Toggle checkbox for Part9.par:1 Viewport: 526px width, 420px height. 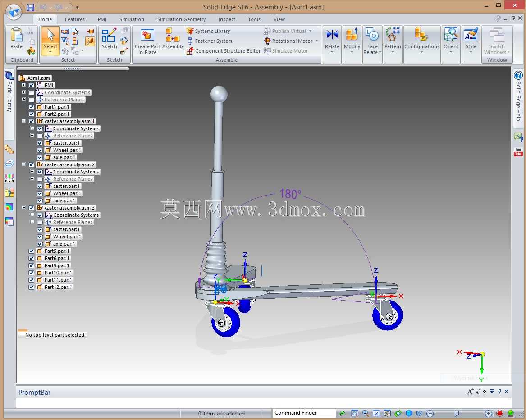tap(31, 266)
